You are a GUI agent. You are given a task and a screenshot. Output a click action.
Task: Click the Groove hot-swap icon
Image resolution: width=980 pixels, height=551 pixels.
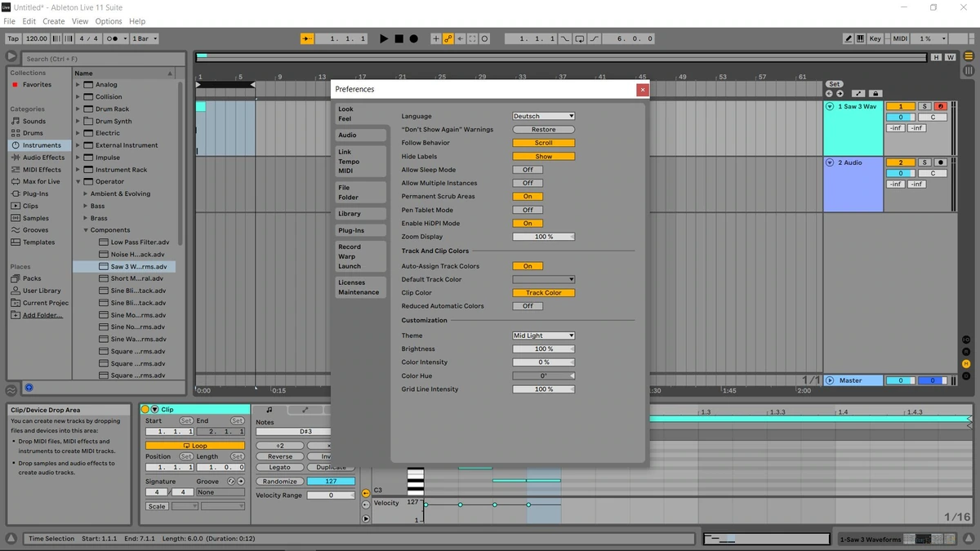pyautogui.click(x=230, y=482)
